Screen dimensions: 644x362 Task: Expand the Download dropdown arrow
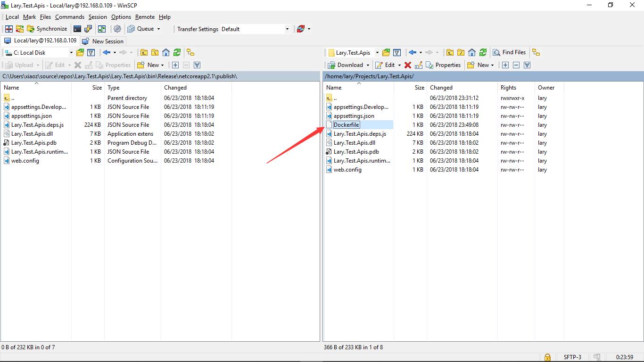367,65
